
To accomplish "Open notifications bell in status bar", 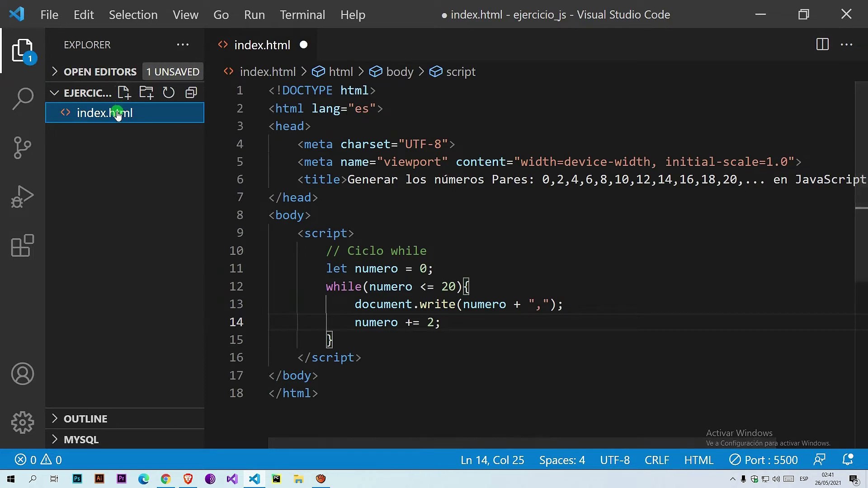I will [x=848, y=460].
